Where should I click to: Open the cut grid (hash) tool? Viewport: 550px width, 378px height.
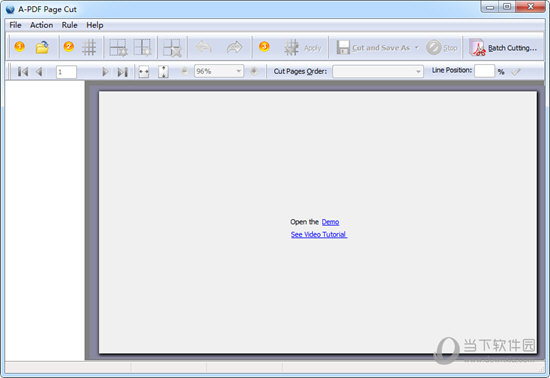coord(89,47)
